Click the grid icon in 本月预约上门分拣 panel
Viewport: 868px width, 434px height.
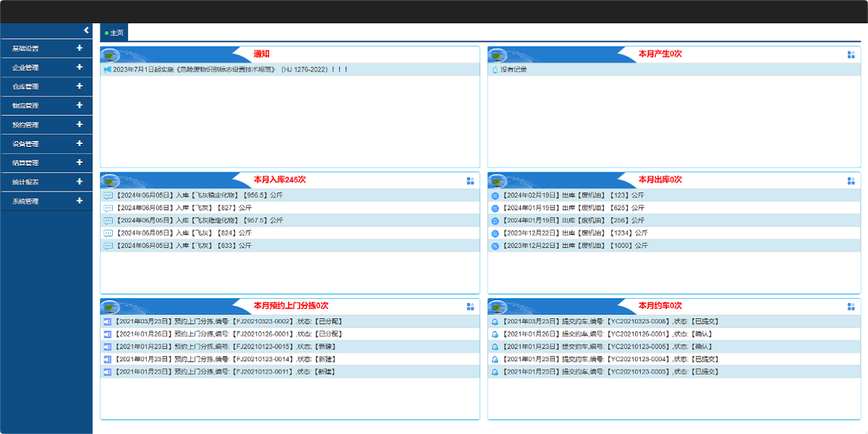coord(470,307)
